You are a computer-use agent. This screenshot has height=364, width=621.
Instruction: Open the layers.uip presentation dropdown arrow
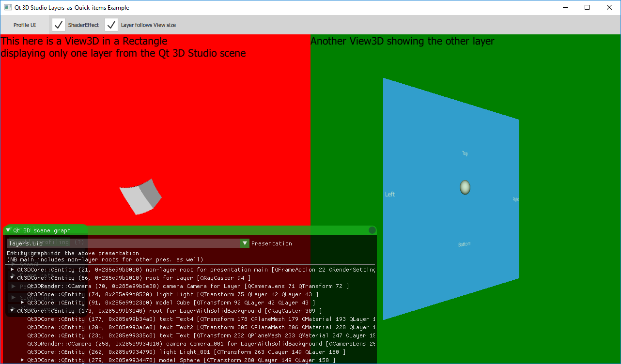245,243
